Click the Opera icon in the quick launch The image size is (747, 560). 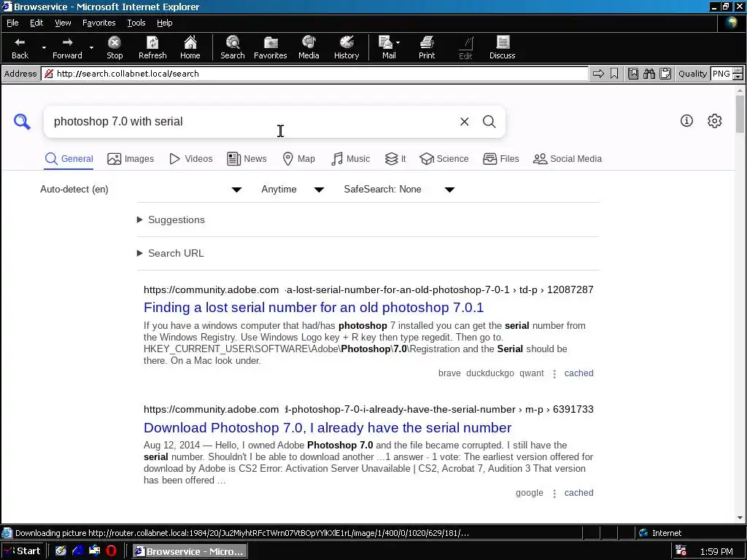(x=111, y=551)
